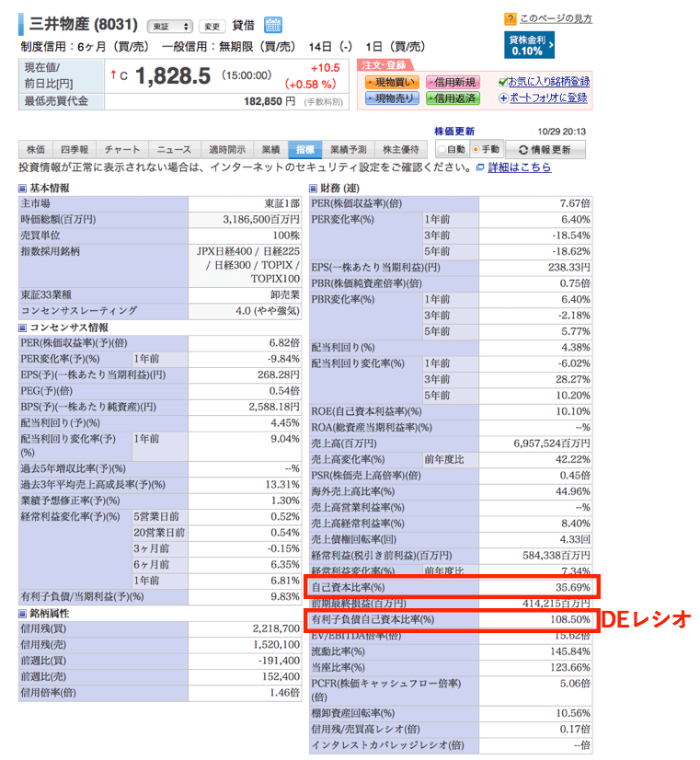
Task: Open the 東証 market dropdown
Action: [169, 26]
